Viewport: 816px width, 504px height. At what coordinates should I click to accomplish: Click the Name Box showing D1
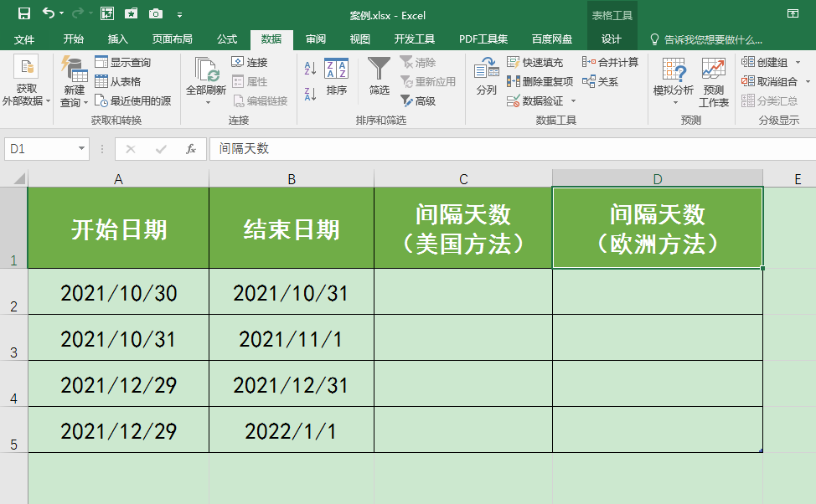tap(40, 149)
